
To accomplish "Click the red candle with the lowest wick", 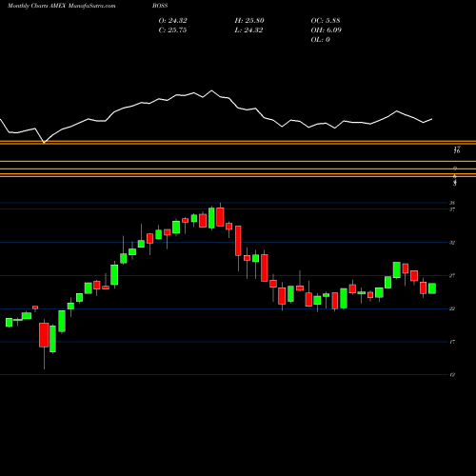I will (x=44, y=335).
